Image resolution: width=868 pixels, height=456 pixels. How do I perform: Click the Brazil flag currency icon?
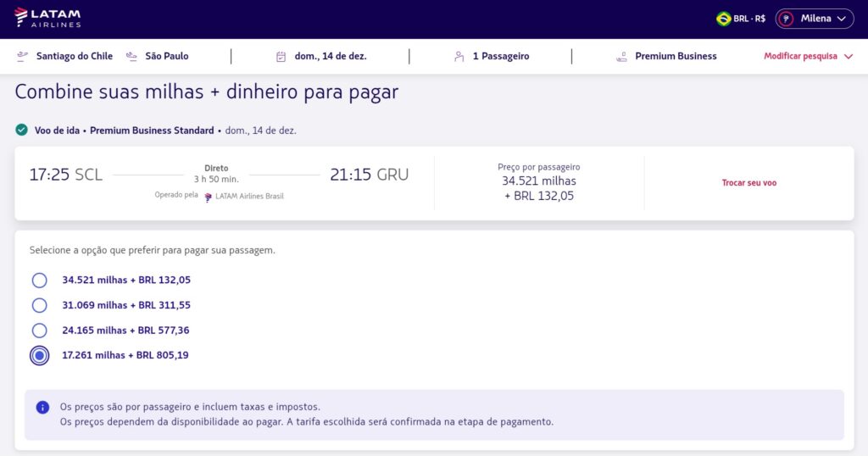click(x=723, y=19)
